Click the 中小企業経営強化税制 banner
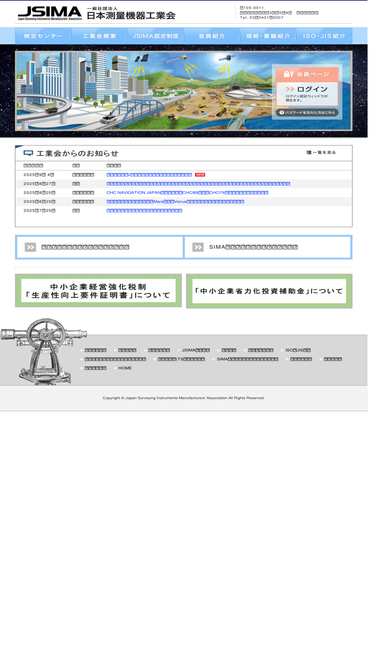Screen dimensions: 375x667 (98, 291)
